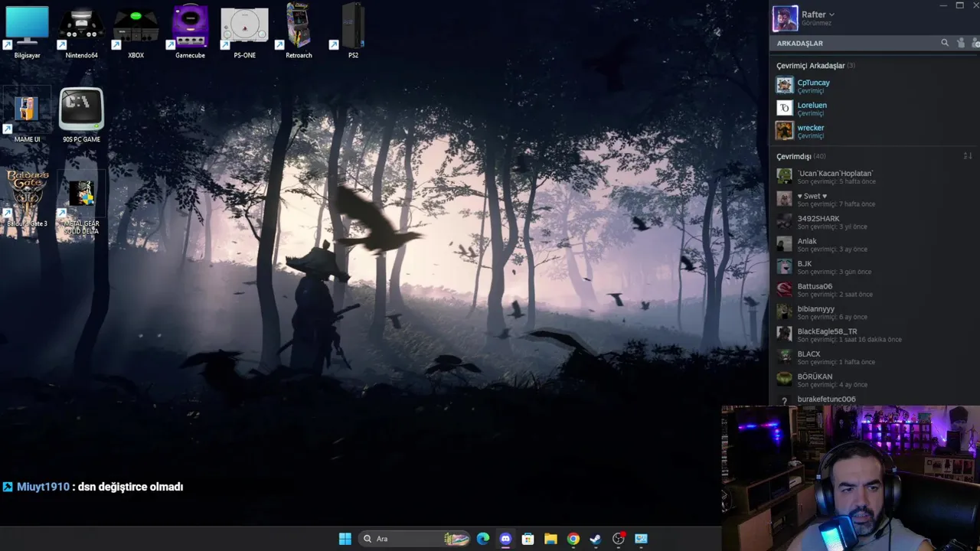Screen dimensions: 980x551
Task: Select friend wrecker
Action: (873, 131)
